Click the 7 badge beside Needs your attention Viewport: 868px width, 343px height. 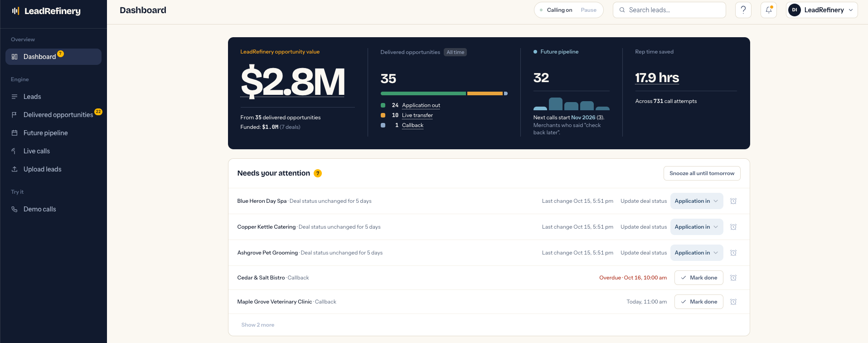(x=318, y=173)
